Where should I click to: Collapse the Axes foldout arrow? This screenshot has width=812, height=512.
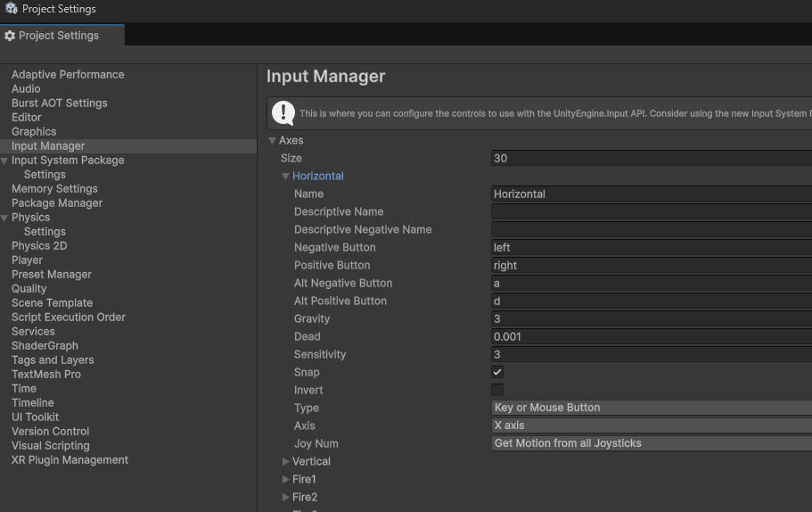(273, 141)
